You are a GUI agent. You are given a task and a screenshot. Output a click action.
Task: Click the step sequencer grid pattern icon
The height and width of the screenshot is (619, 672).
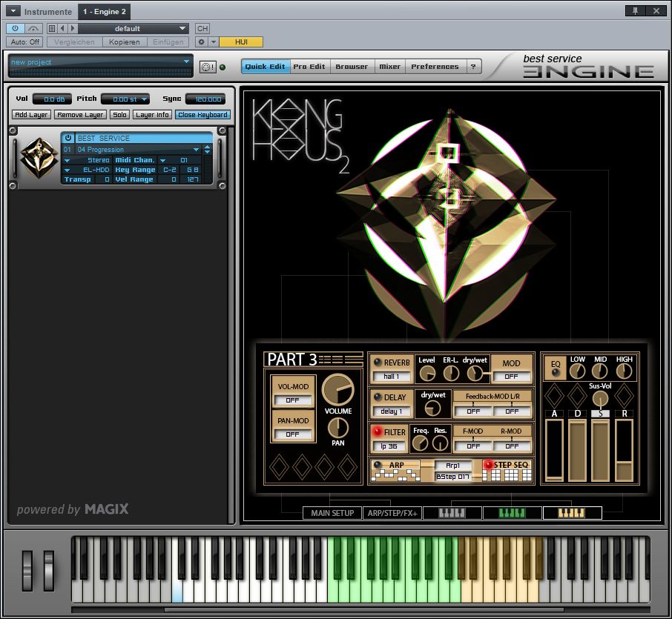[507, 475]
